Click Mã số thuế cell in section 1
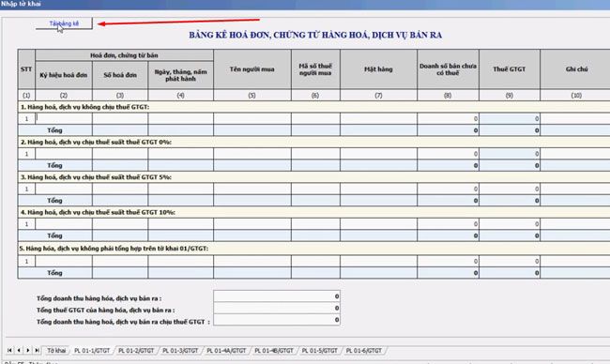The image size is (610, 364). click(315, 118)
